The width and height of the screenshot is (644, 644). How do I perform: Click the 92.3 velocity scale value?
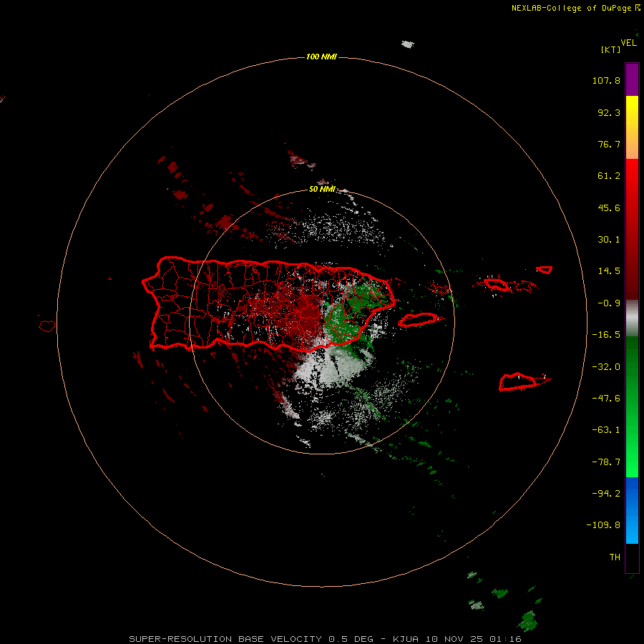(609, 112)
